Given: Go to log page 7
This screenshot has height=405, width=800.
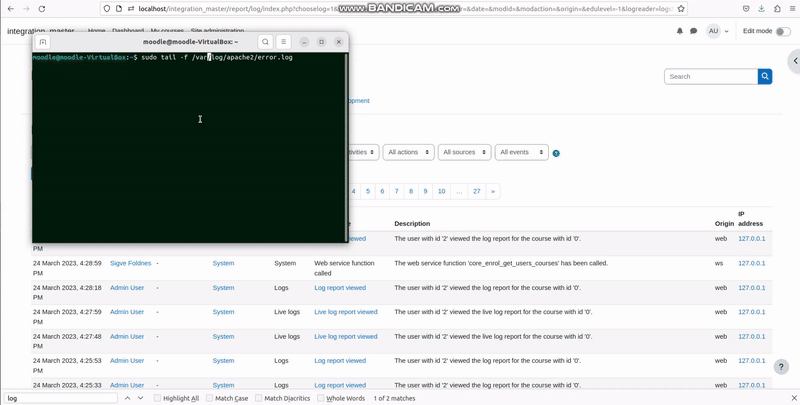Looking at the screenshot, I should [396, 191].
